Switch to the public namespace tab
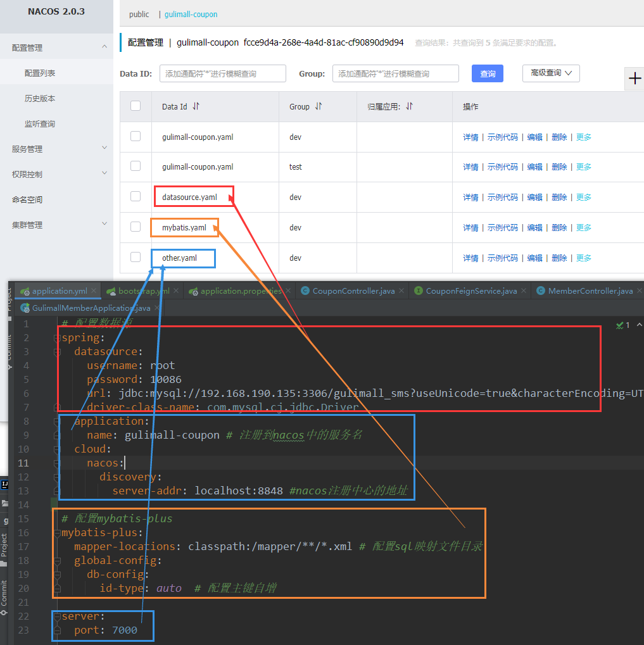Screen dimensions: 644x645 click(x=139, y=15)
